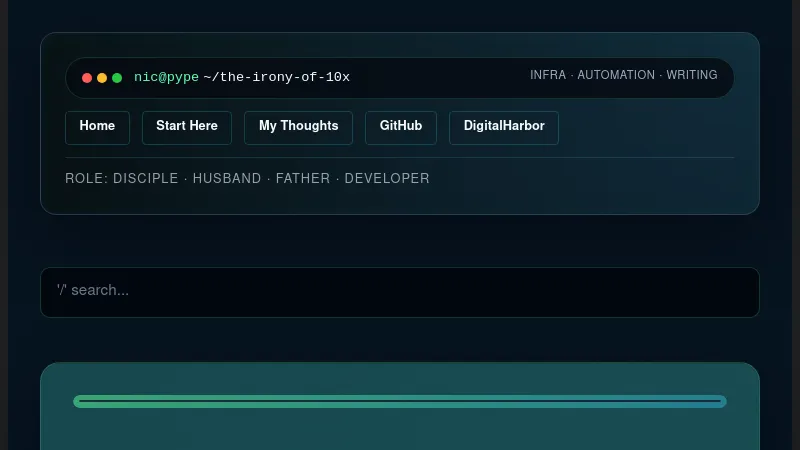Go to Start Here
Screen dimensions: 800x450
click(187, 127)
